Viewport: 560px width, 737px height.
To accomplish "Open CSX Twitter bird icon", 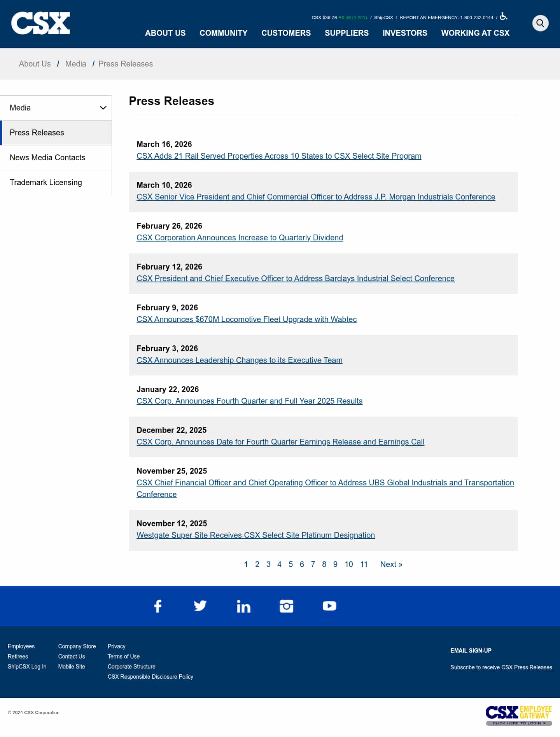I will (x=200, y=606).
